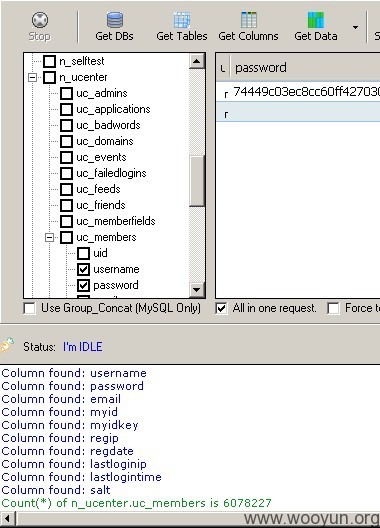
Task: Check the uc_failedlogins table checkbox
Action: click(x=66, y=173)
